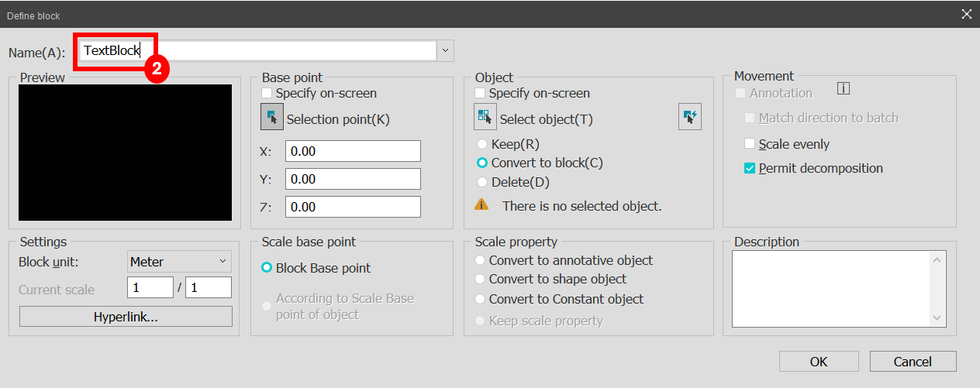This screenshot has height=388, width=980.
Task: Click the Description scrollbar down arrow
Action: tap(938, 318)
